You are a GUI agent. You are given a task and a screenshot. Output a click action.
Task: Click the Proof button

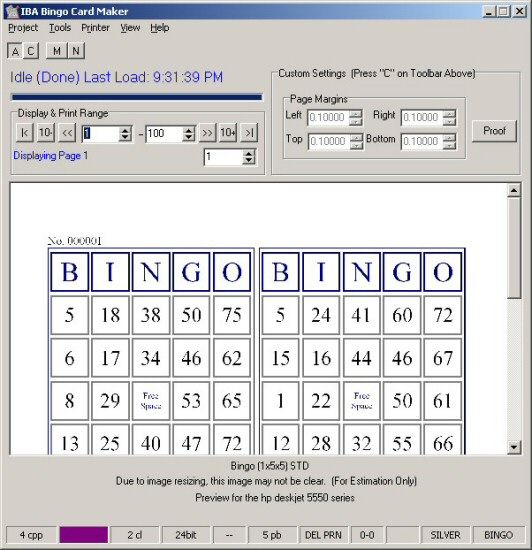coord(494,131)
